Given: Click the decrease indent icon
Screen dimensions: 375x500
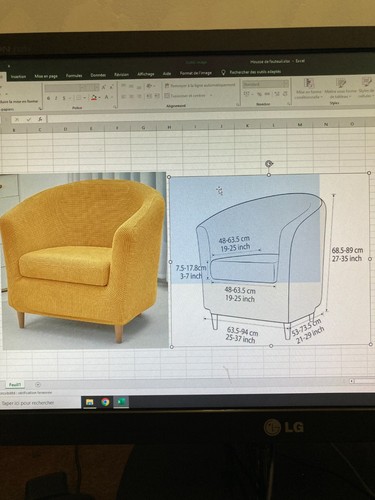Looking at the screenshot, I should tap(148, 96).
